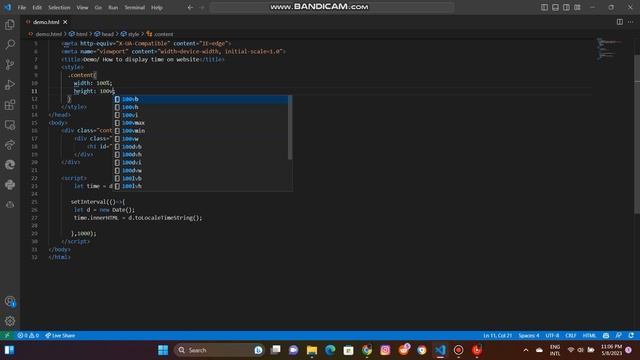
Task: Start Live Share from status bar
Action: pos(60,336)
